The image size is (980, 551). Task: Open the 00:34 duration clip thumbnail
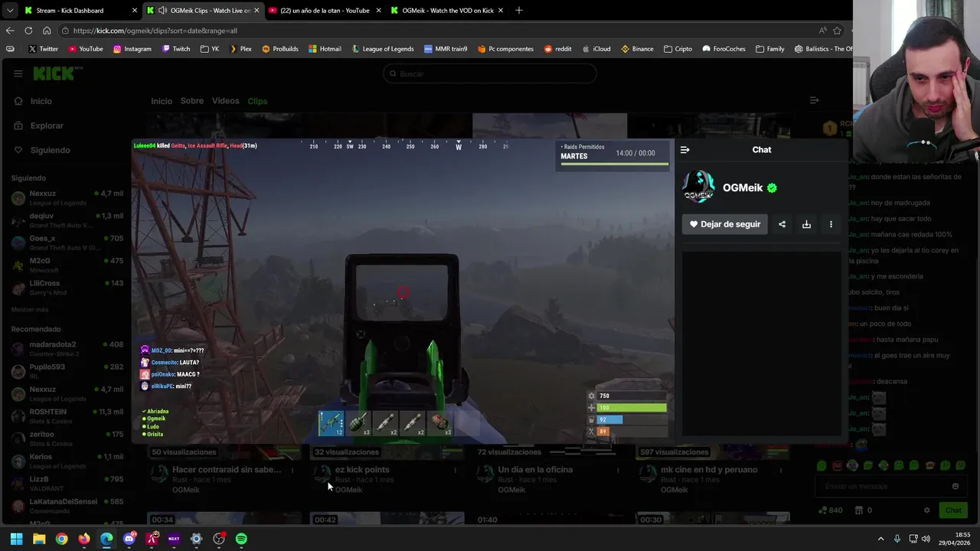coord(226,519)
